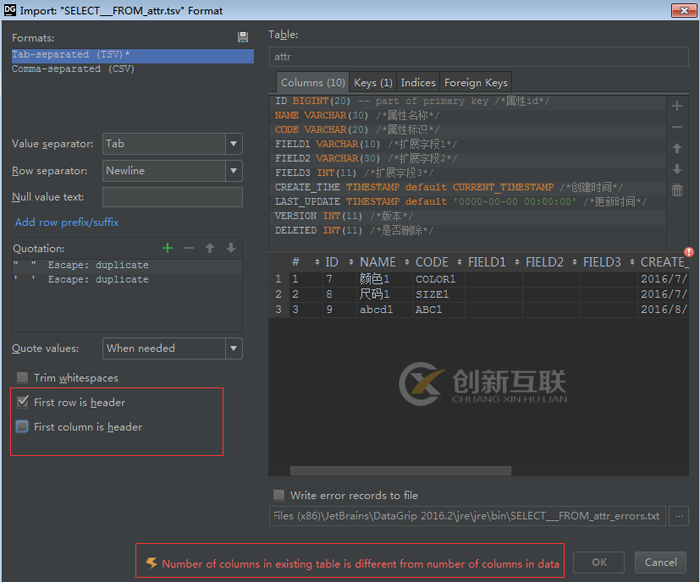Enable Trim whitespaces checkbox
The width and height of the screenshot is (700, 582).
pos(22,378)
